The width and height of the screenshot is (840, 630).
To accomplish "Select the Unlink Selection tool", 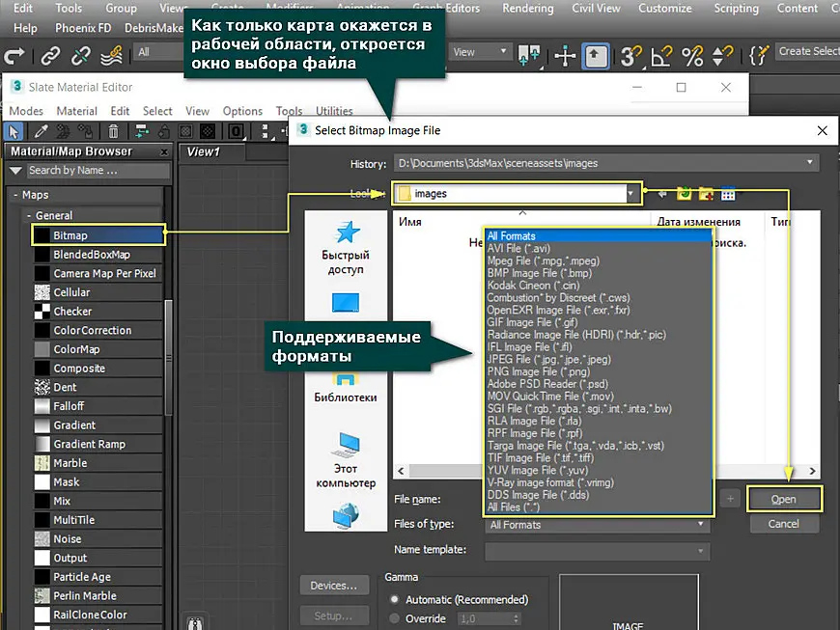I will (81, 55).
